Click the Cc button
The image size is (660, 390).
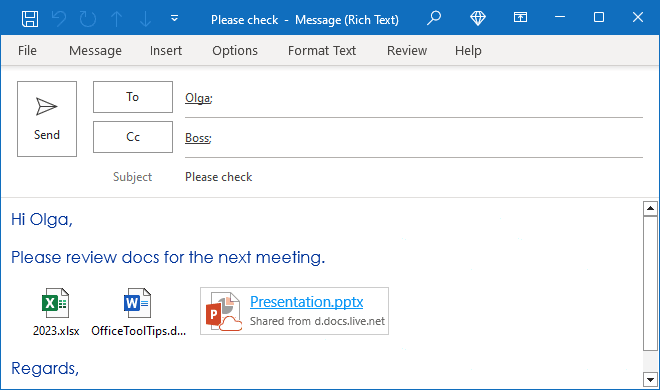[133, 137]
